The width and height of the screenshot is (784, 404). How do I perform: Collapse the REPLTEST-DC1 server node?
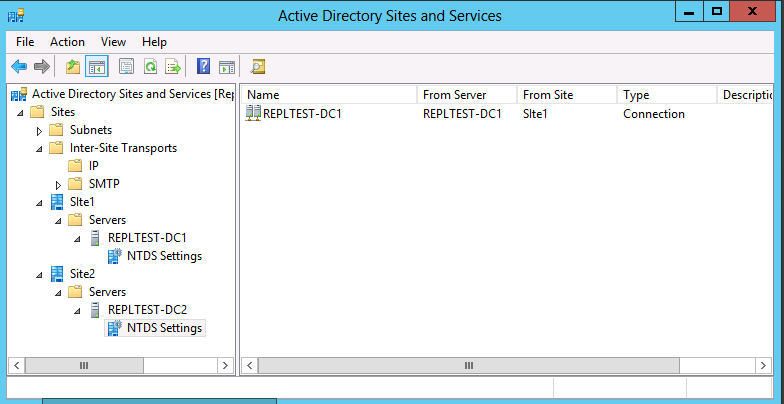click(78, 239)
